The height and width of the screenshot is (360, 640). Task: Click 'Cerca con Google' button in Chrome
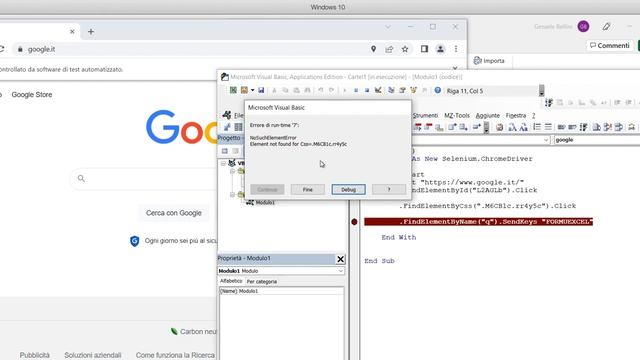[x=174, y=213]
